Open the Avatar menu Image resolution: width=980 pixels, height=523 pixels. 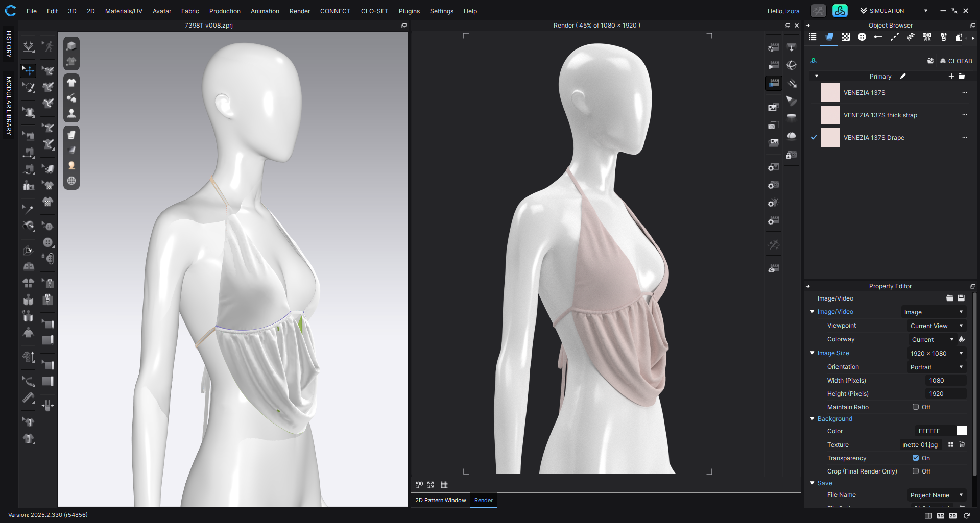pyautogui.click(x=162, y=11)
